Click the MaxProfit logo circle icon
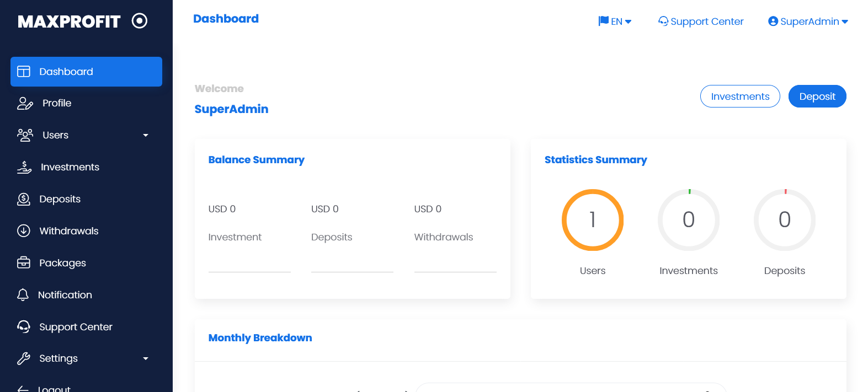The image size is (868, 392). click(x=140, y=21)
